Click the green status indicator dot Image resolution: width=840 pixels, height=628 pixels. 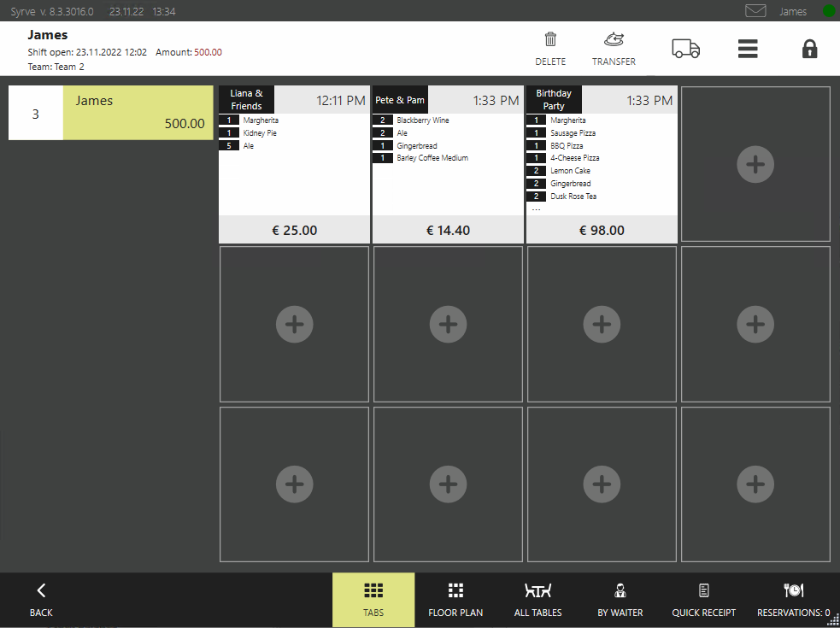[x=829, y=11]
